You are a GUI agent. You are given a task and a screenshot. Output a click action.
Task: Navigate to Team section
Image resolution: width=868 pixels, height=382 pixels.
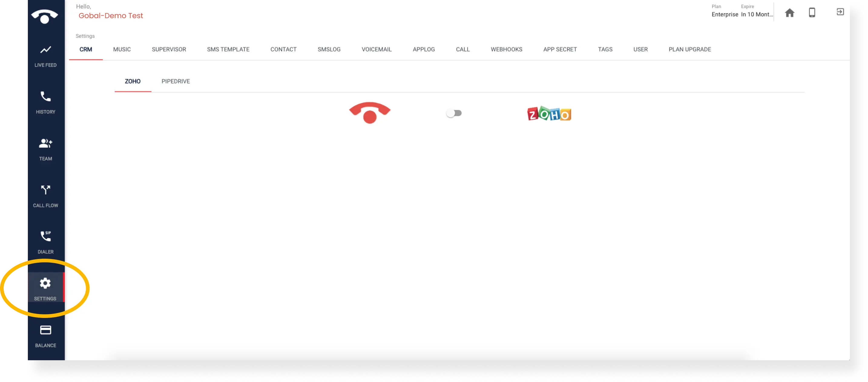[x=45, y=149]
